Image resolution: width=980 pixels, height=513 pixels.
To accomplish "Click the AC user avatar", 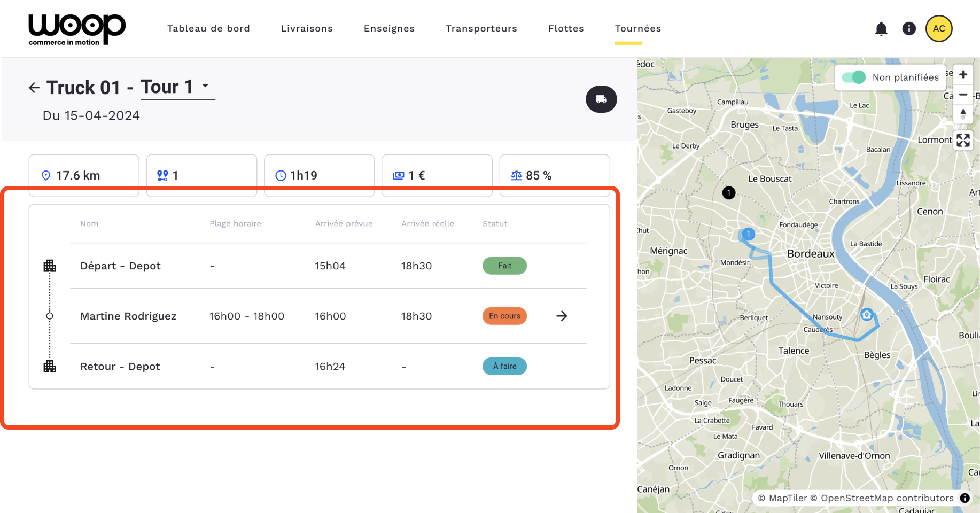I will 939,29.
